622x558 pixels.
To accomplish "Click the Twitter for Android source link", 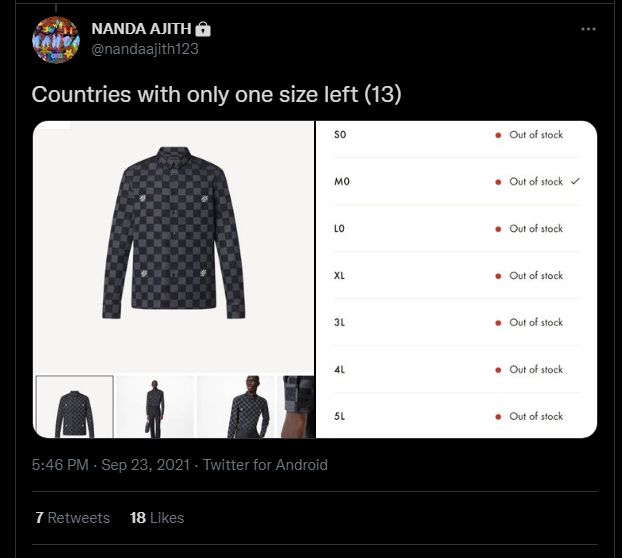I will (265, 464).
